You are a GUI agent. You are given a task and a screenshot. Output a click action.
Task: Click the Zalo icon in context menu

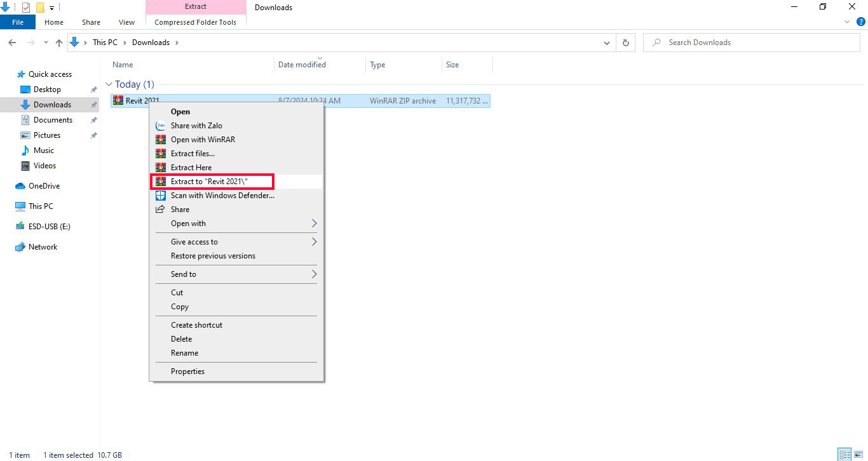point(161,126)
